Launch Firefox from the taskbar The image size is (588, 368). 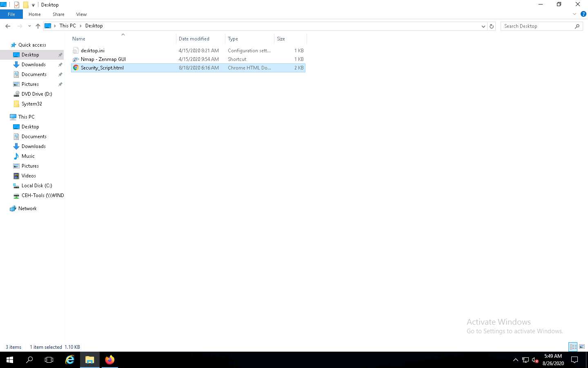coord(109,360)
